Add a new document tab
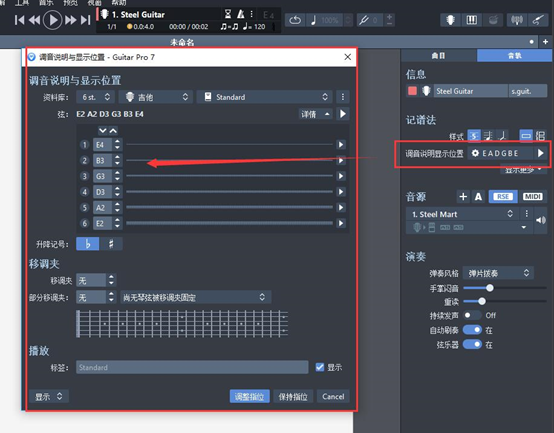Viewport: 554px width, 433px height. click(x=546, y=42)
